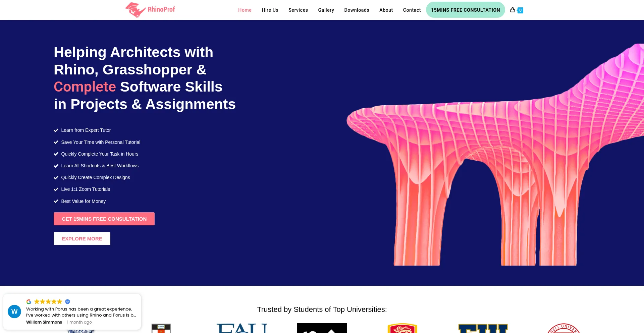Image resolution: width=644 pixels, height=333 pixels.
Task: Open the Hire Us page
Action: (x=270, y=10)
